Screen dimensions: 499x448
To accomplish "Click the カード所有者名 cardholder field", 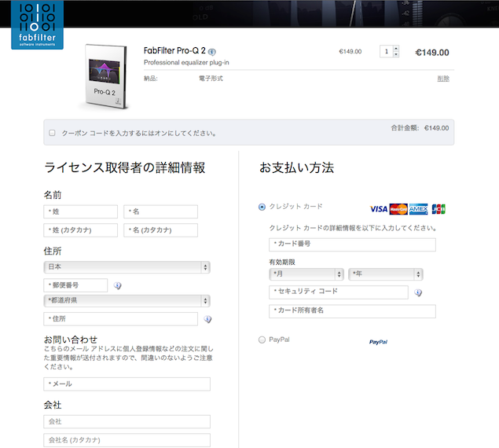I will tap(352, 311).
